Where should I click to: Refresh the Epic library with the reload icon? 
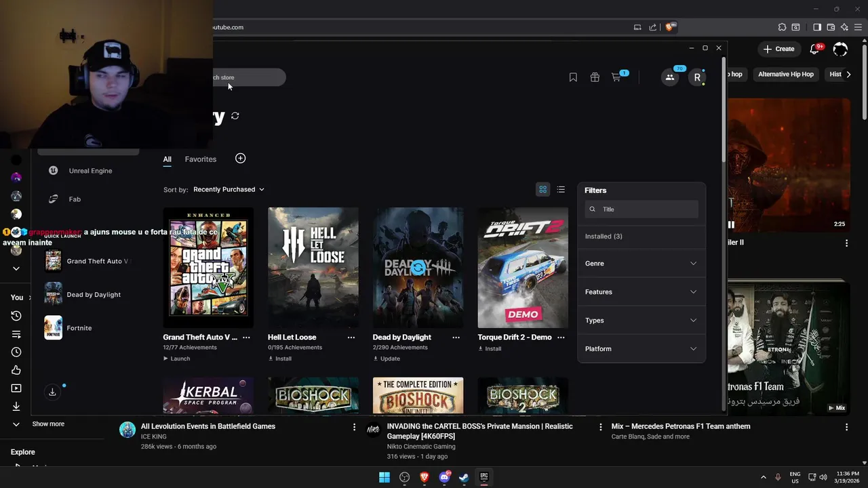235,116
